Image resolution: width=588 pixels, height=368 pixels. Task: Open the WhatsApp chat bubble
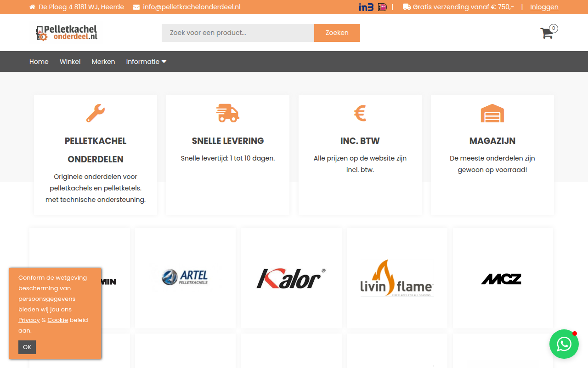564,344
